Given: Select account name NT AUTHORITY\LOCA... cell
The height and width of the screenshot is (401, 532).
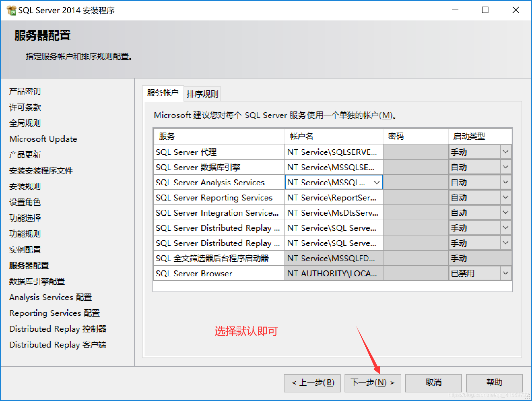Looking at the screenshot, I should (334, 273).
